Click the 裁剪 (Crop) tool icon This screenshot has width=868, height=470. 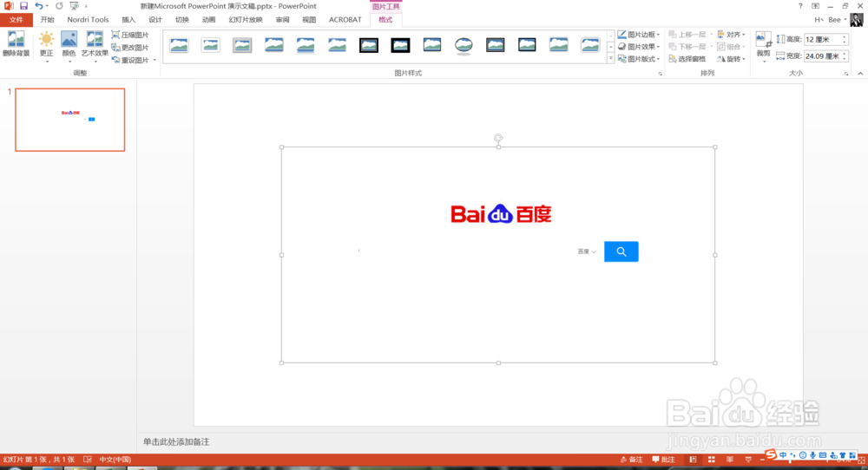click(x=763, y=40)
